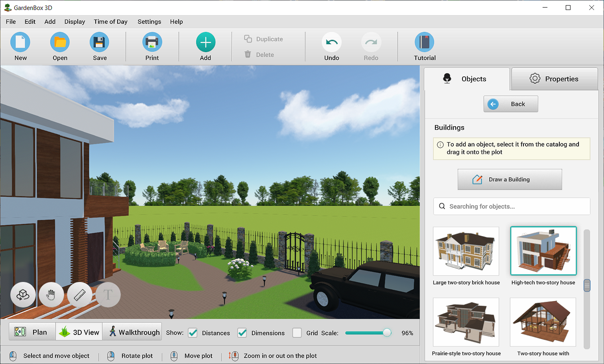Save the project using the floppy disk icon

(x=99, y=42)
